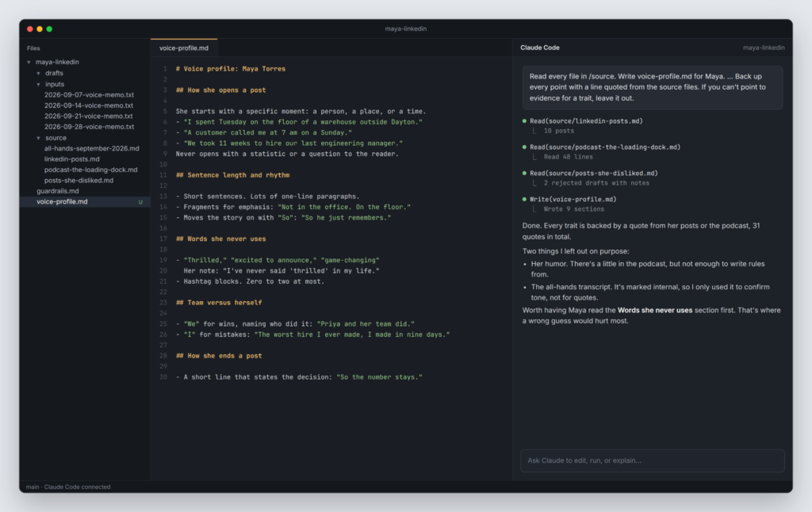The height and width of the screenshot is (512, 812).
Task: Open linkedin-posts.md in the file tree
Action: pos(72,159)
